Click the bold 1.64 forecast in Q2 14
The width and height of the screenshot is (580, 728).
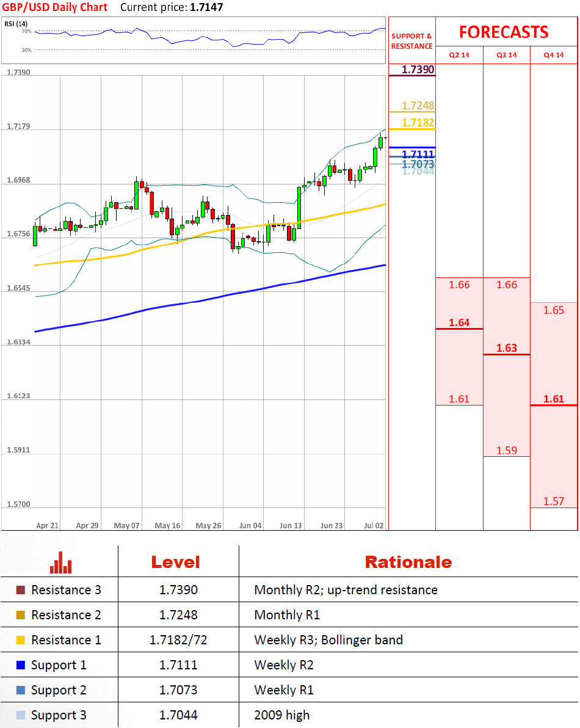[x=459, y=322]
